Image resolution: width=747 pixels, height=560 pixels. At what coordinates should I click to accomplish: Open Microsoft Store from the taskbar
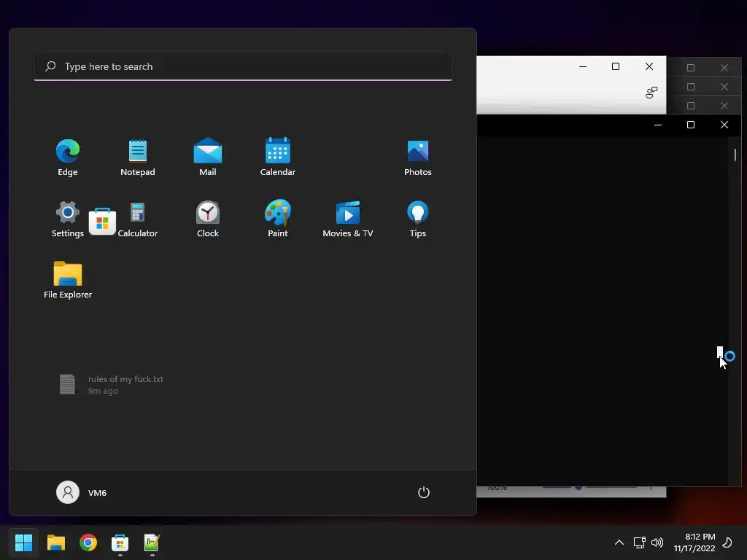point(120,542)
